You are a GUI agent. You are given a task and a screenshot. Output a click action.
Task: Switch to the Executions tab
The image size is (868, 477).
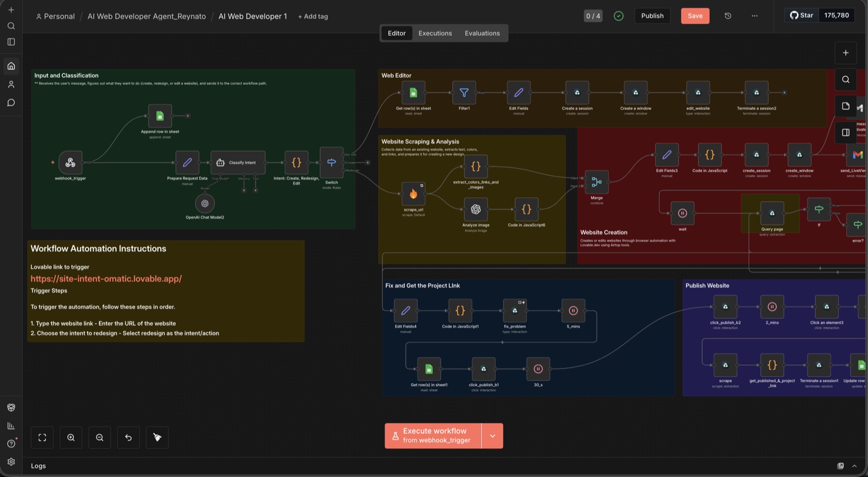click(x=435, y=33)
